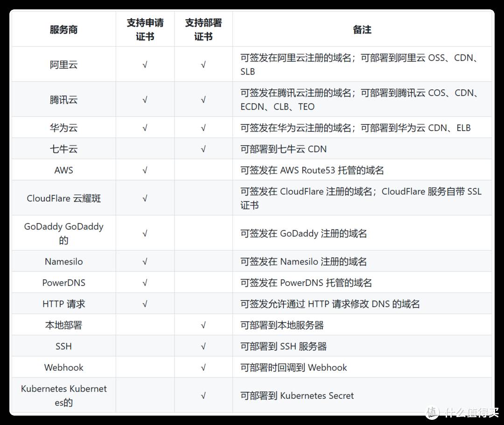Click 腾讯云 deploy-certificate check mark
This screenshot has height=425, width=504.
(x=203, y=100)
